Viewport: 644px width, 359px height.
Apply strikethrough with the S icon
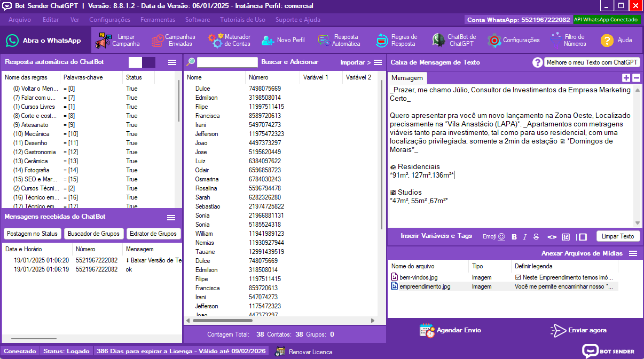pos(536,237)
